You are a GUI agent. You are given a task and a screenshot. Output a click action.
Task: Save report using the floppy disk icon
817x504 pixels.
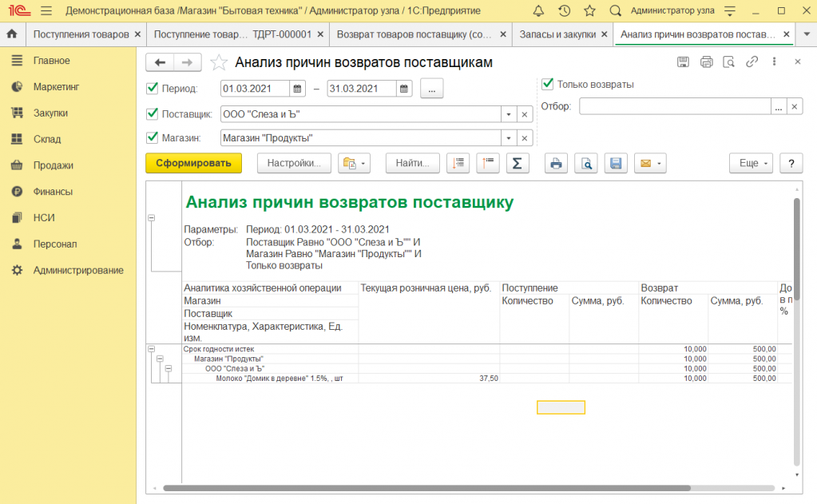(616, 163)
